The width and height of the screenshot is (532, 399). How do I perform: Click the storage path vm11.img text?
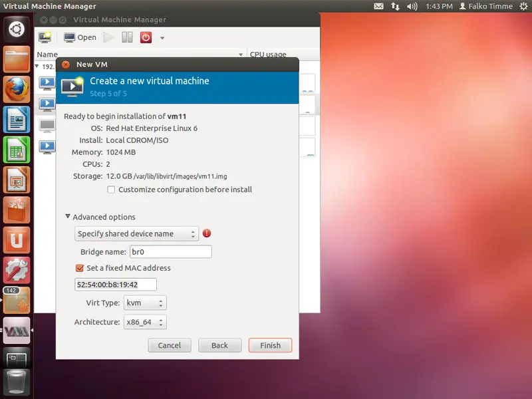click(x=180, y=176)
